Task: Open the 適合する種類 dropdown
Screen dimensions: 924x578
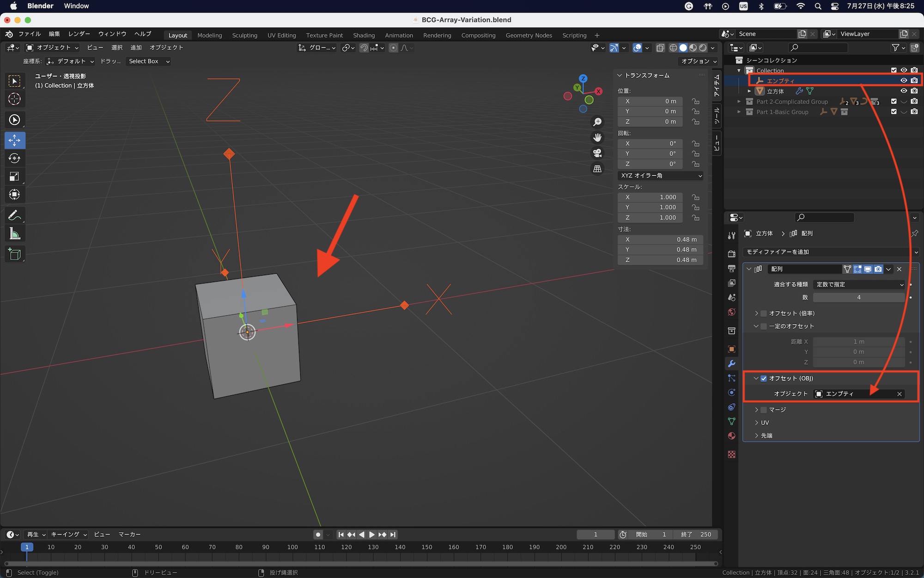Action: coord(859,284)
